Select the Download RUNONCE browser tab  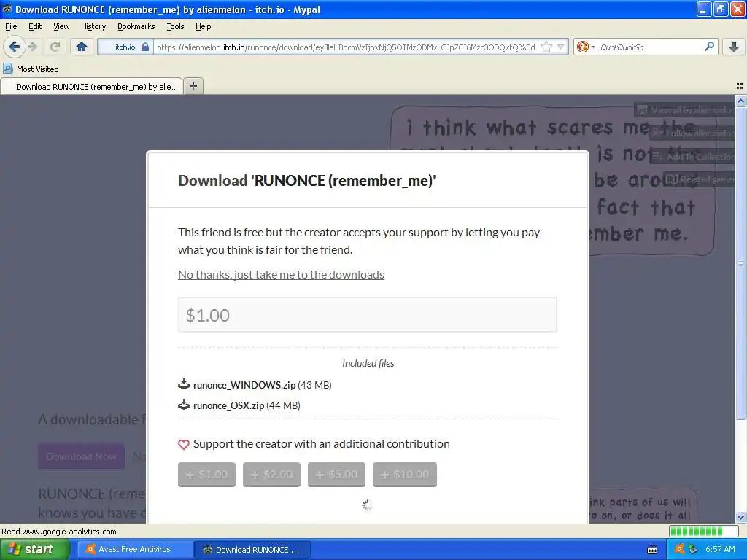91,87
